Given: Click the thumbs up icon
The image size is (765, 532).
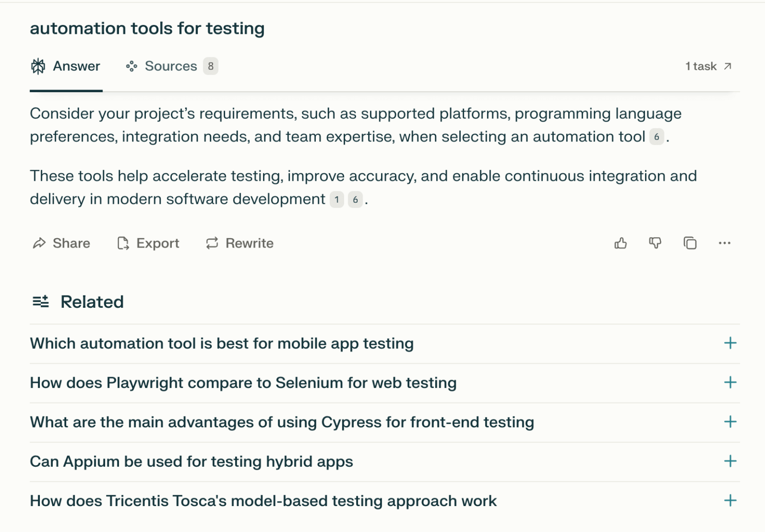Looking at the screenshot, I should click(621, 243).
